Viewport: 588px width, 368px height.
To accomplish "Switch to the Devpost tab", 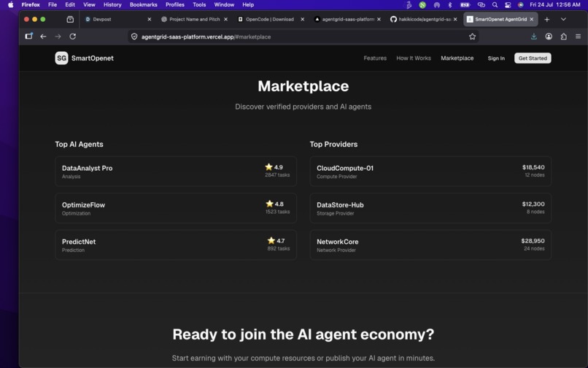I will pos(117,19).
